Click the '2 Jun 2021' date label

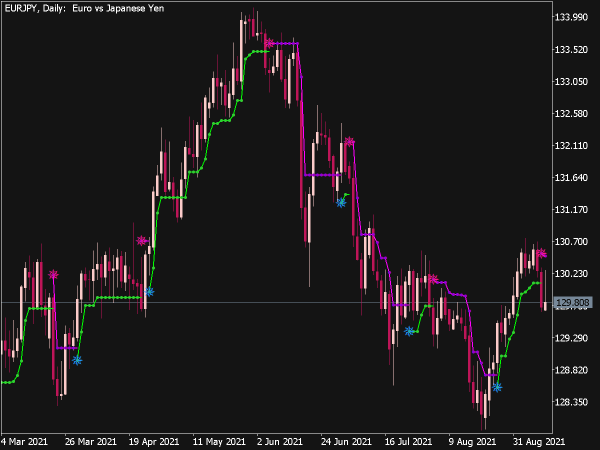(280, 442)
